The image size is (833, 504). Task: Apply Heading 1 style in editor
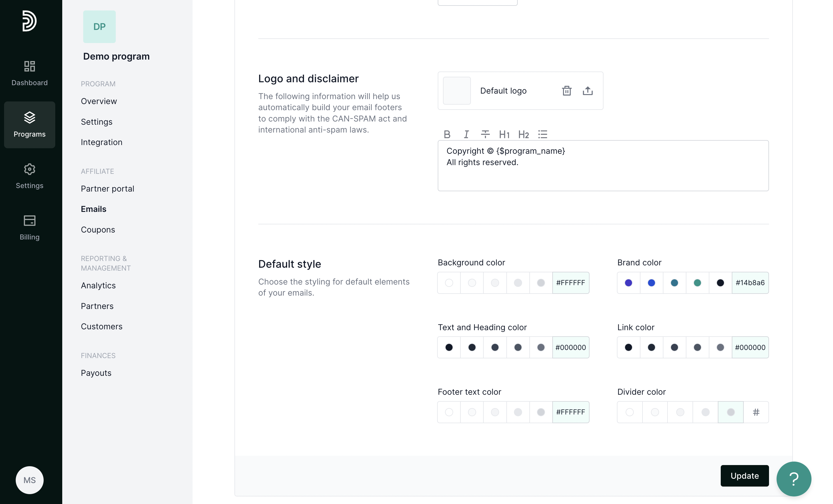tap(504, 134)
